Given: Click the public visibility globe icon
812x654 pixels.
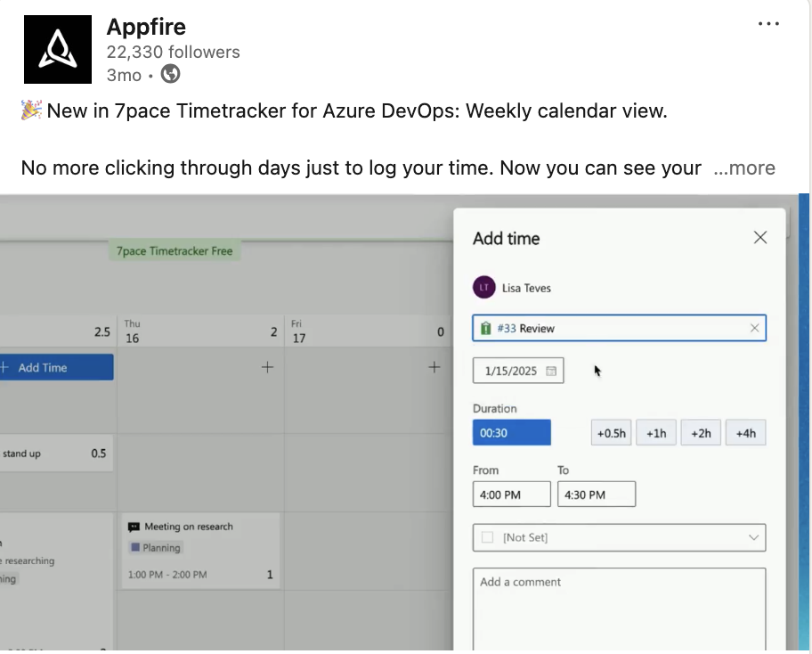Looking at the screenshot, I should (x=170, y=74).
